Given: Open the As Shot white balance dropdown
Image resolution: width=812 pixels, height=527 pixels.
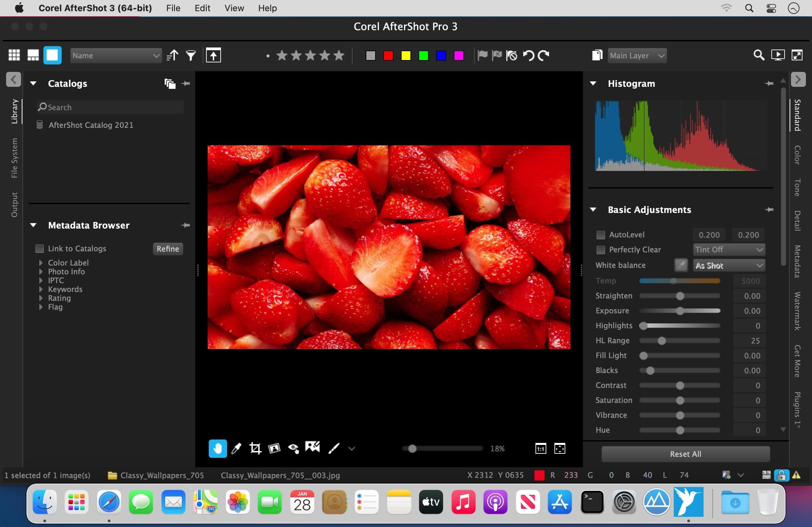Looking at the screenshot, I should 729,265.
